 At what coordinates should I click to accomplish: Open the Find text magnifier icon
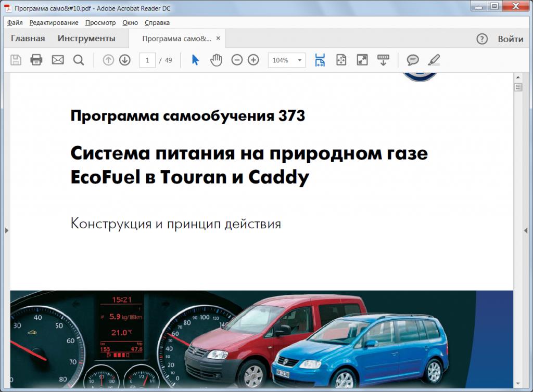tap(79, 60)
